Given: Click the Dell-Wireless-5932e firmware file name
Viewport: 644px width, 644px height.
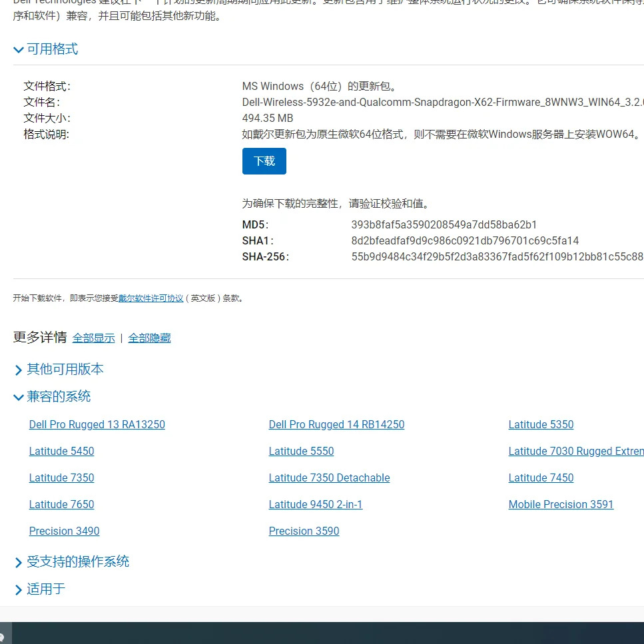Looking at the screenshot, I should coord(443,103).
